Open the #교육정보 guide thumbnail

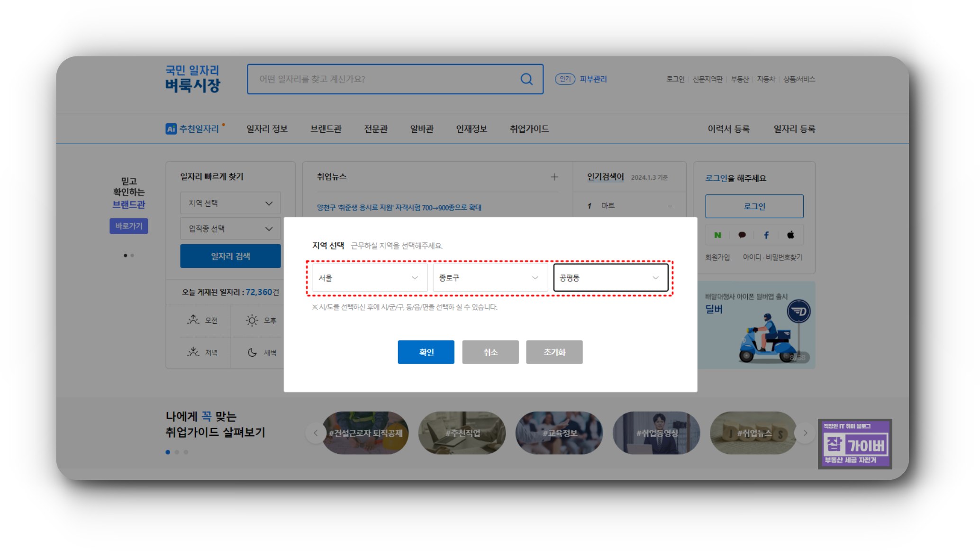[559, 433]
